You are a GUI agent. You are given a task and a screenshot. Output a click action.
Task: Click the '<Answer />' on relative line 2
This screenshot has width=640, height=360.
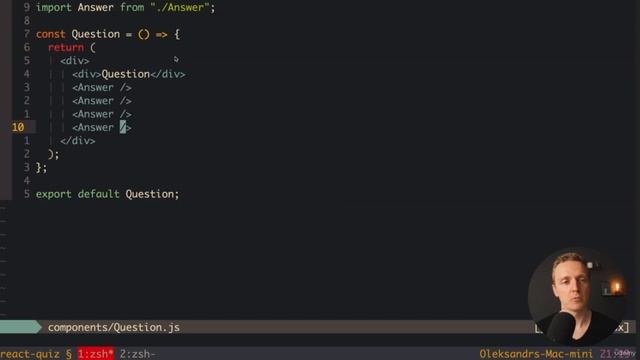click(102, 101)
